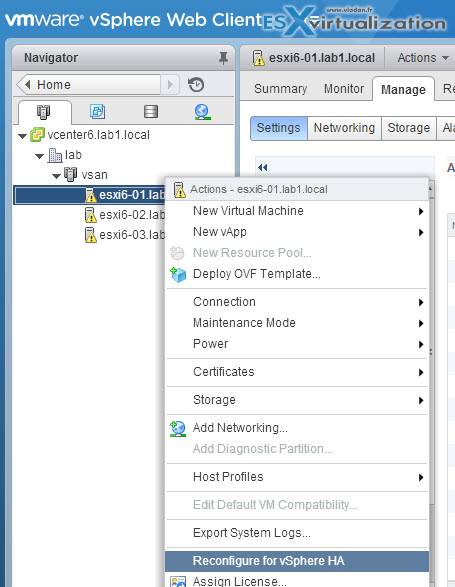455x587 pixels.
Task: Click the esxi6-02 host warning icon
Action: 90,215
